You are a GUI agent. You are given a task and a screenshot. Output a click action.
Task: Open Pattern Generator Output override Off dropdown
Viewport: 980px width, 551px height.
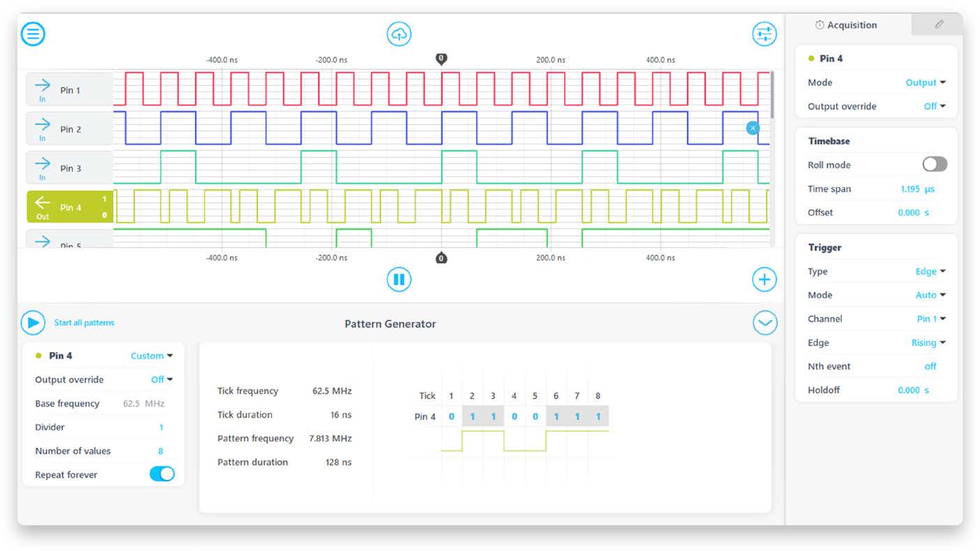pyautogui.click(x=162, y=379)
